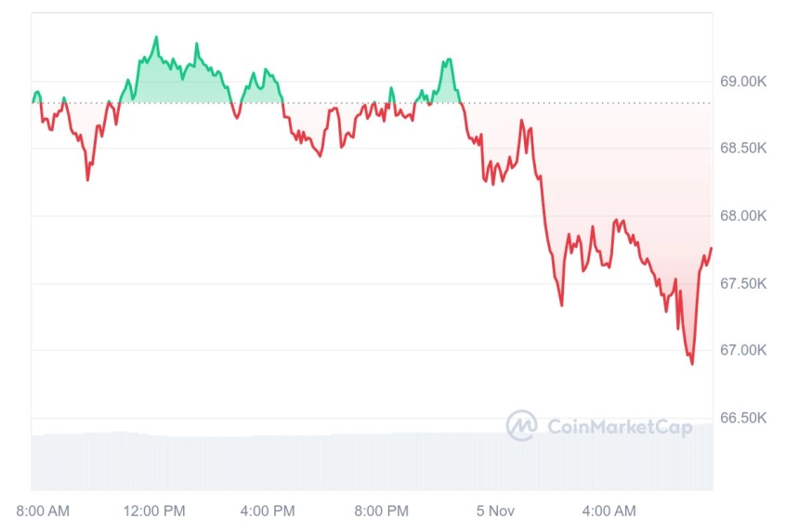Click the CoinMarketCap watermark text

coord(620,426)
